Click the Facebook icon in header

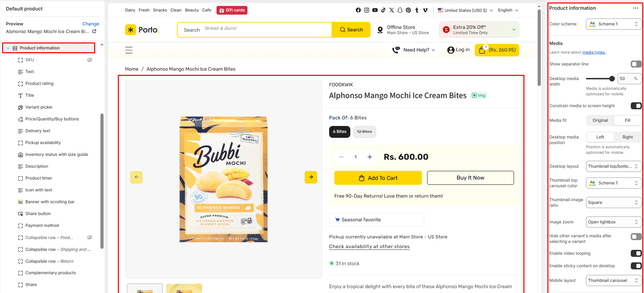click(x=358, y=10)
